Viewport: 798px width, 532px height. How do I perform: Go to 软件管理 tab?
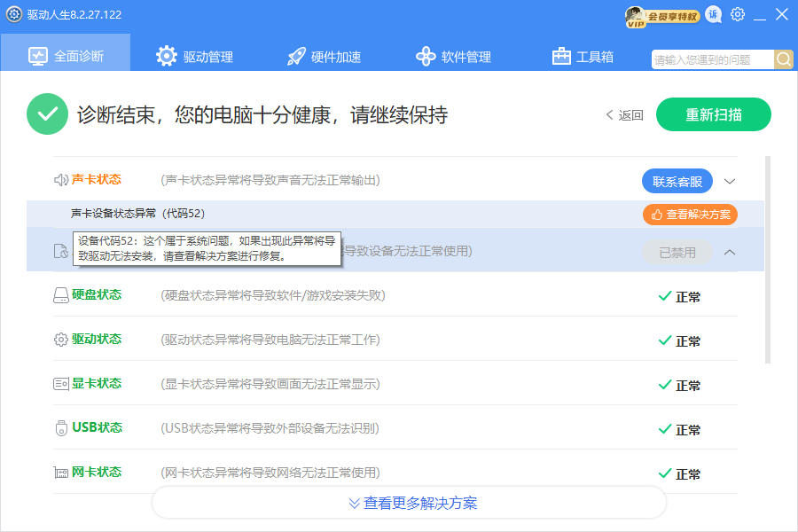(x=453, y=56)
